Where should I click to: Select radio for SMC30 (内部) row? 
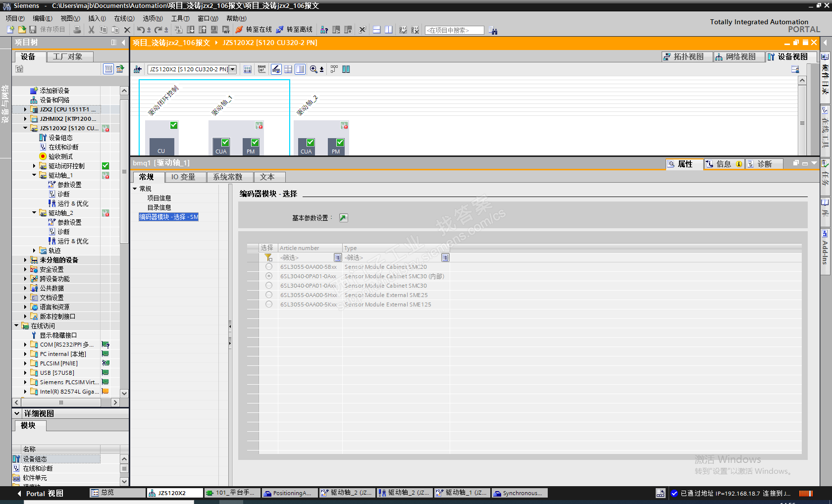point(269,276)
